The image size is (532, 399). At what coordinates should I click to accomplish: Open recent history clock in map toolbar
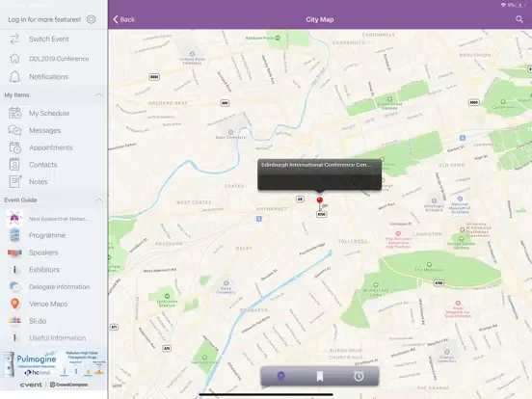click(359, 376)
